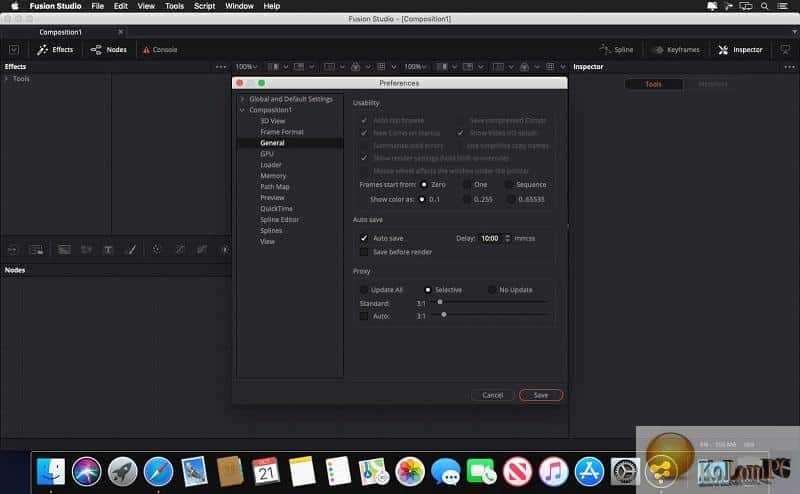Toggle the Summarize load errors checkbox
Image resolution: width=800 pixels, height=494 pixels.
click(364, 145)
